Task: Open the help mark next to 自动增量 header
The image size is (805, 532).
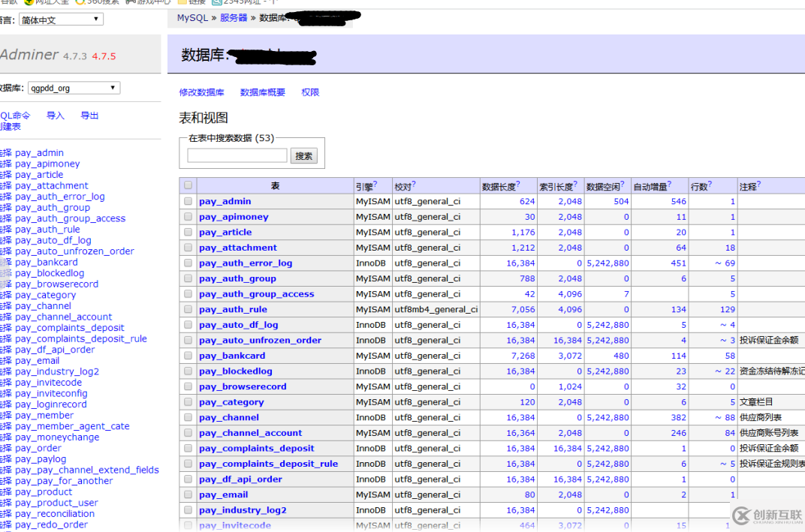Action: pyautogui.click(x=669, y=184)
